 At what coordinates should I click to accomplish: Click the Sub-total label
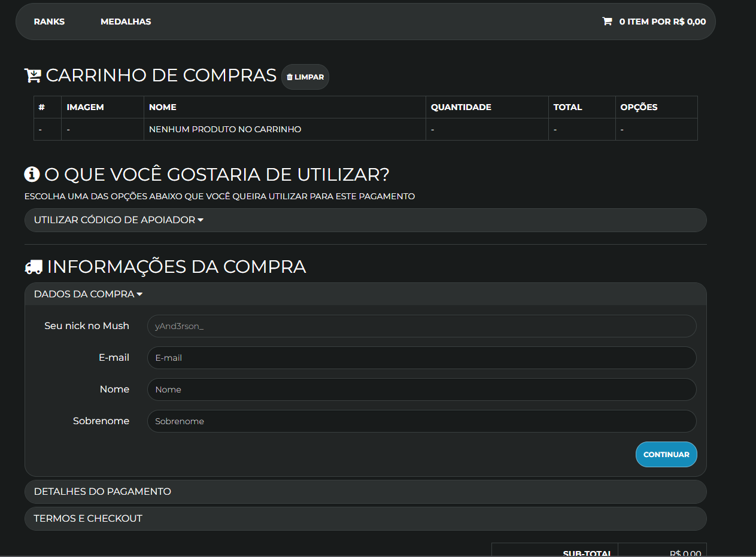(x=587, y=552)
